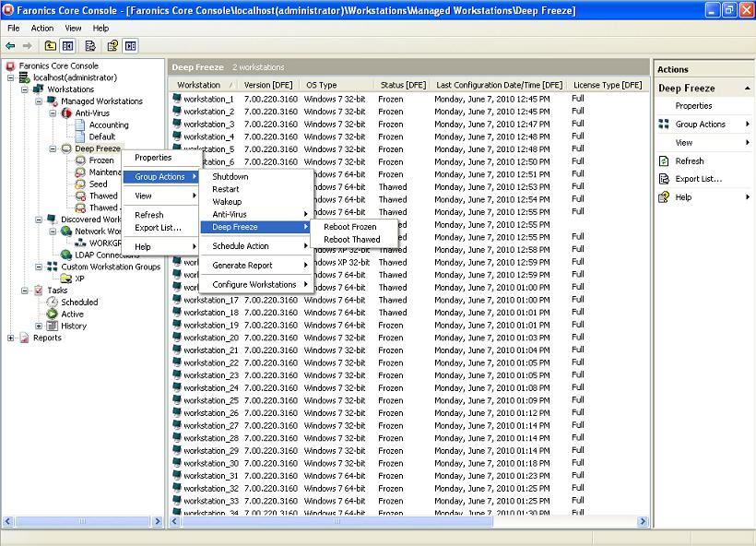This screenshot has height=546, width=756.
Task: Open the File menu
Action: pos(14,28)
